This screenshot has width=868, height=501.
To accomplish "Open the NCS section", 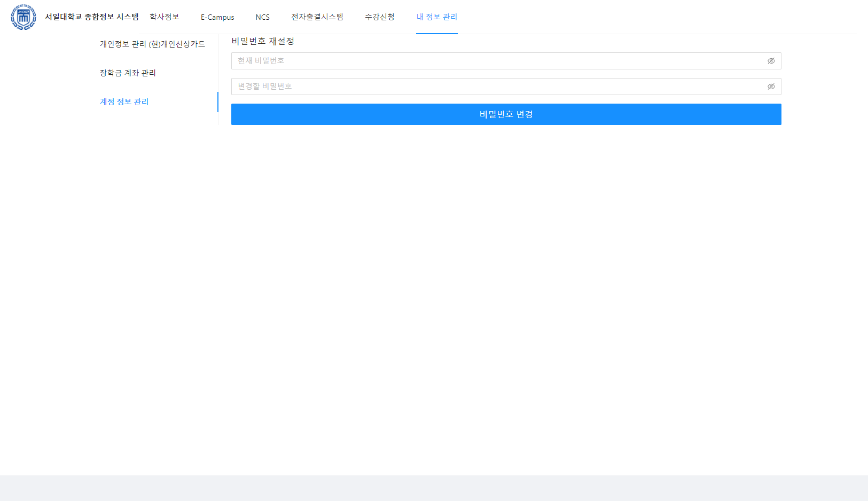I will 262,17.
